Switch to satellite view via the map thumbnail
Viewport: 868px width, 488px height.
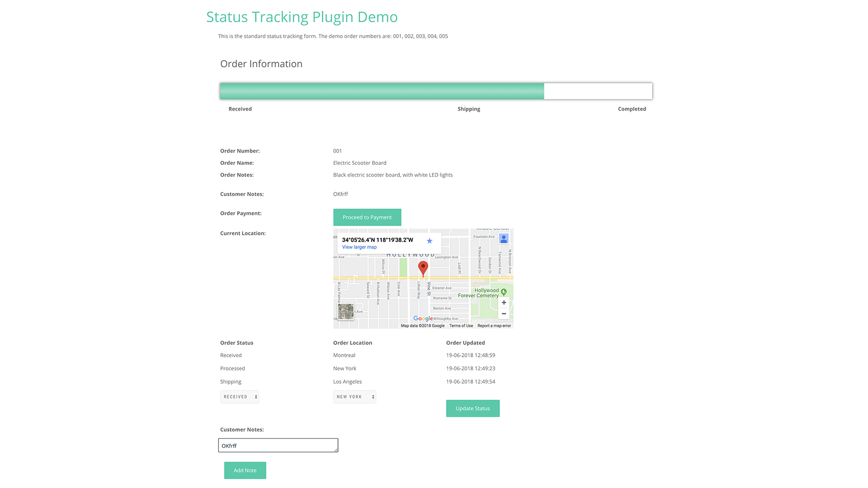click(x=346, y=311)
